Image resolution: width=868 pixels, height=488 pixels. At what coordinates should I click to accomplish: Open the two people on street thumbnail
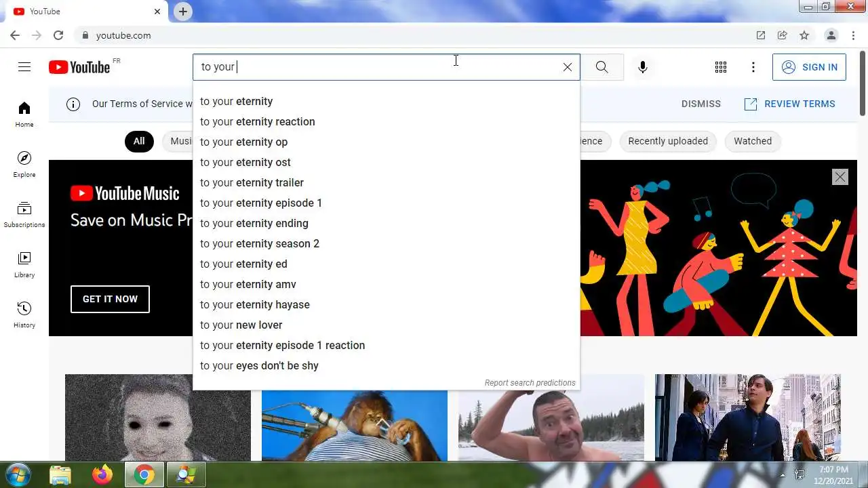(x=748, y=418)
